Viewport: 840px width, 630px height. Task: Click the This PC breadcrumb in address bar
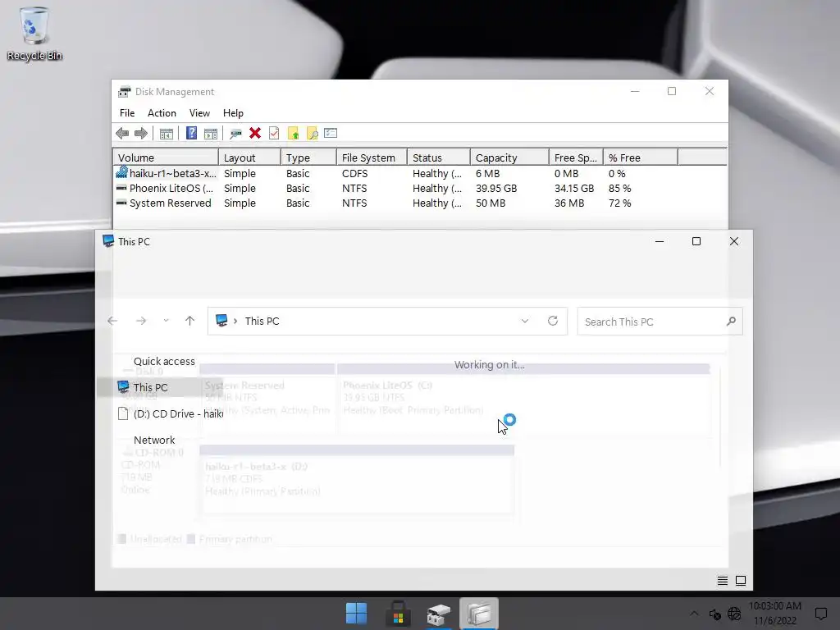click(x=262, y=321)
